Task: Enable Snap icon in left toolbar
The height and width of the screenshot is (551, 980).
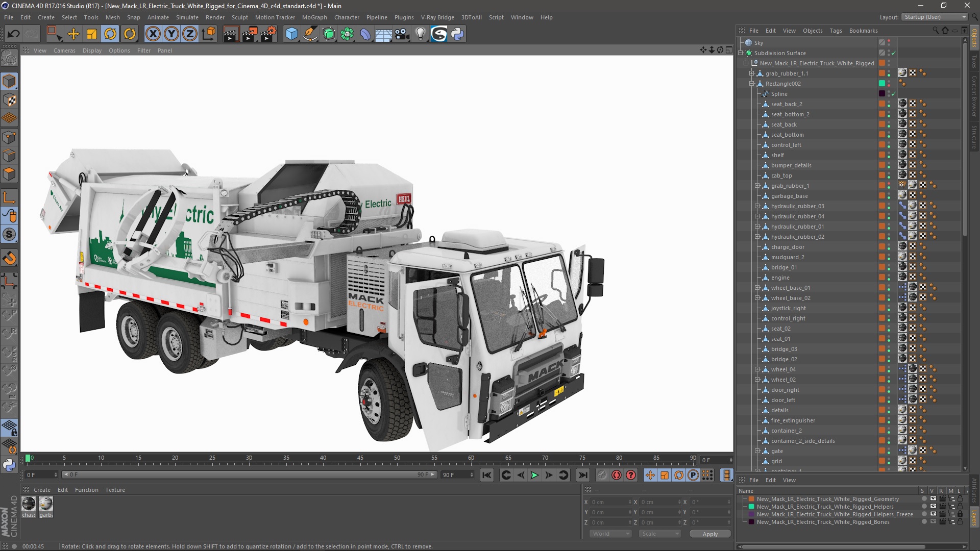Action: pos(9,258)
